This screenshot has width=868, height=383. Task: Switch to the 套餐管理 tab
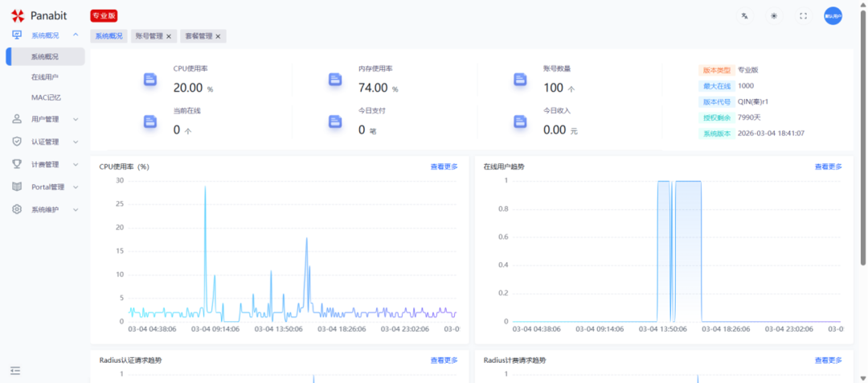[199, 36]
